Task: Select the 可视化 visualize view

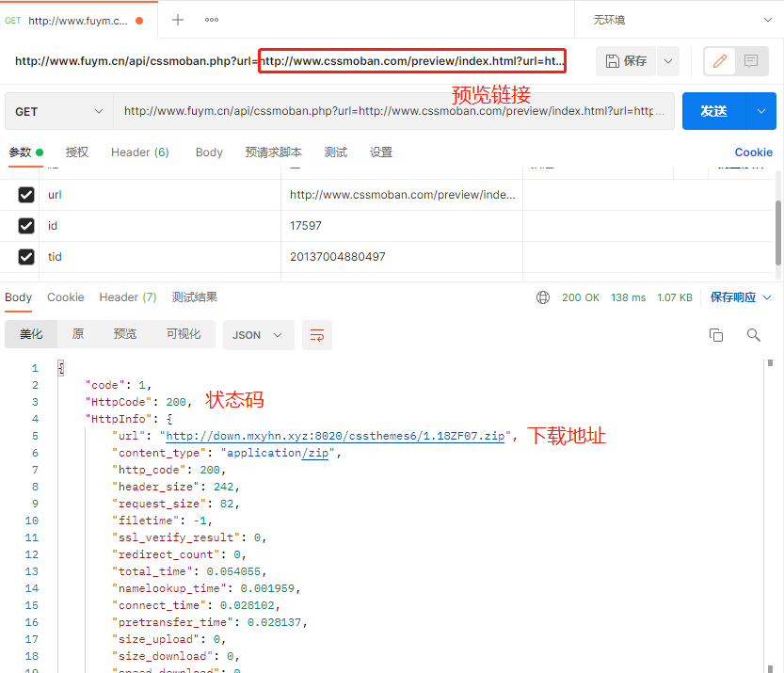Action: [184, 334]
